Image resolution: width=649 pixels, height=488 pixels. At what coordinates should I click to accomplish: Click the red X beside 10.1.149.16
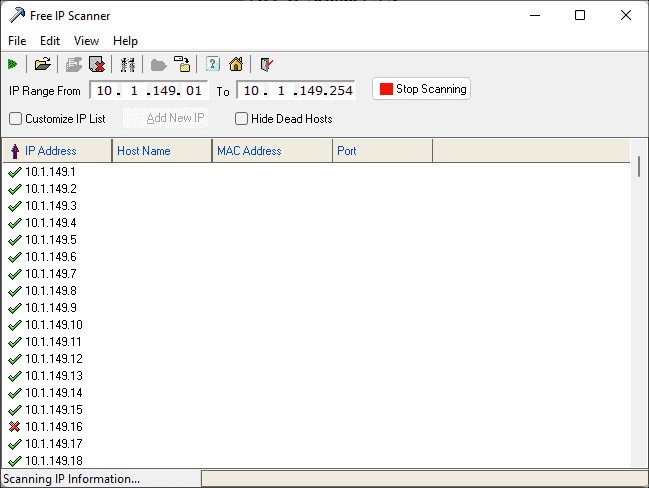(14, 427)
